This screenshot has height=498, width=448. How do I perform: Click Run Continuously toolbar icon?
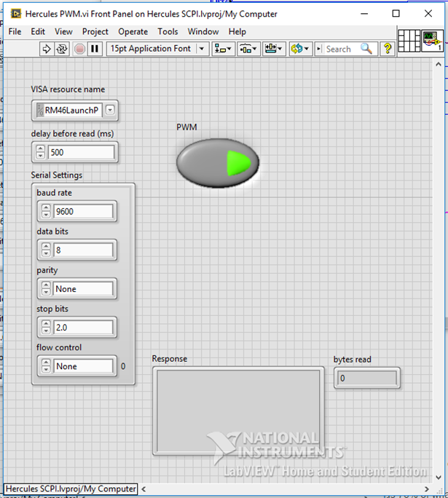[63, 49]
